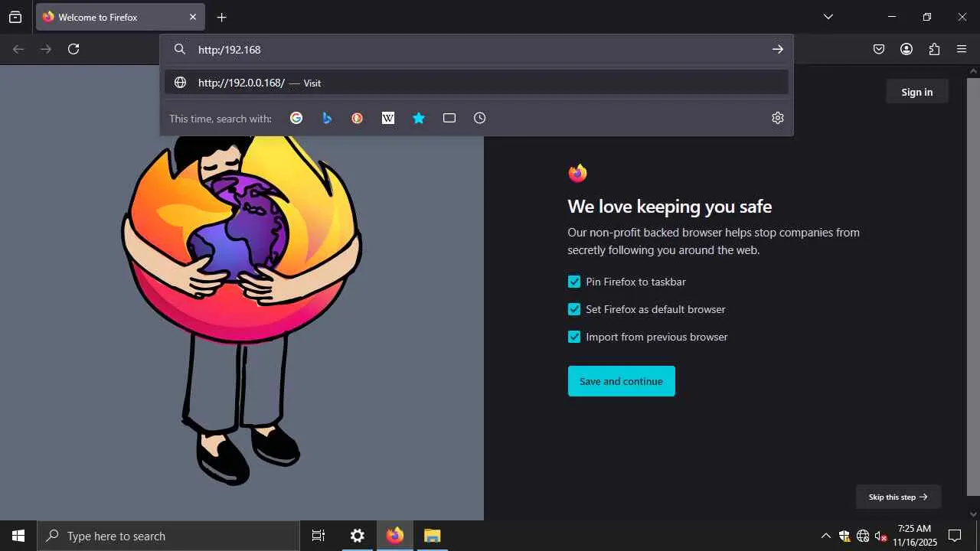Viewport: 980px width, 551px height.
Task: Open Windows Security tray icon
Action: (x=844, y=536)
